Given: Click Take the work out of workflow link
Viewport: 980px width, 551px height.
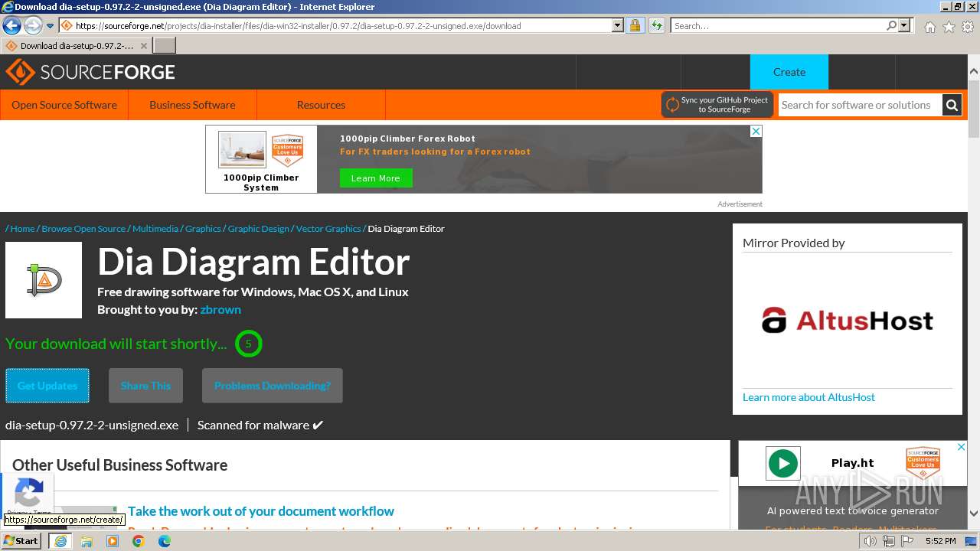Looking at the screenshot, I should pos(261,511).
